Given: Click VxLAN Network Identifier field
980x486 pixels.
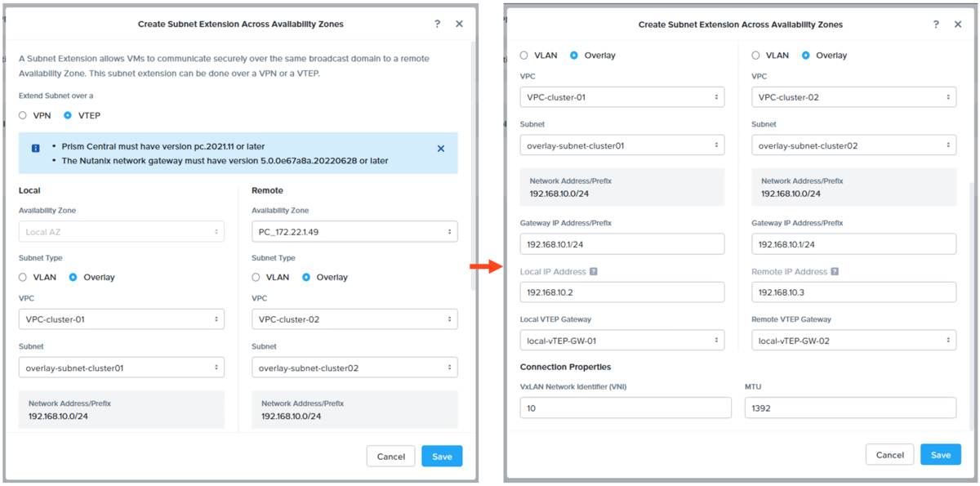Looking at the screenshot, I should point(626,408).
